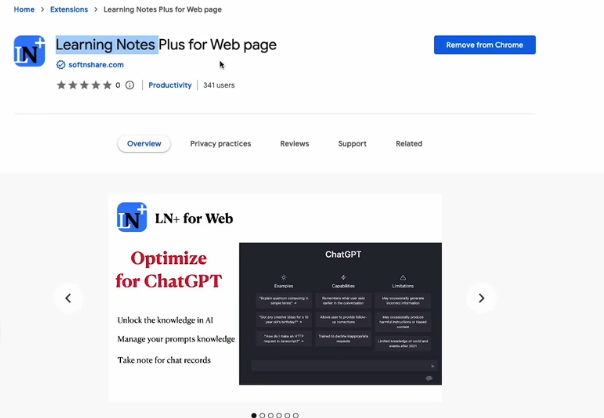Select the fifth carousel dot

[x=287, y=415]
